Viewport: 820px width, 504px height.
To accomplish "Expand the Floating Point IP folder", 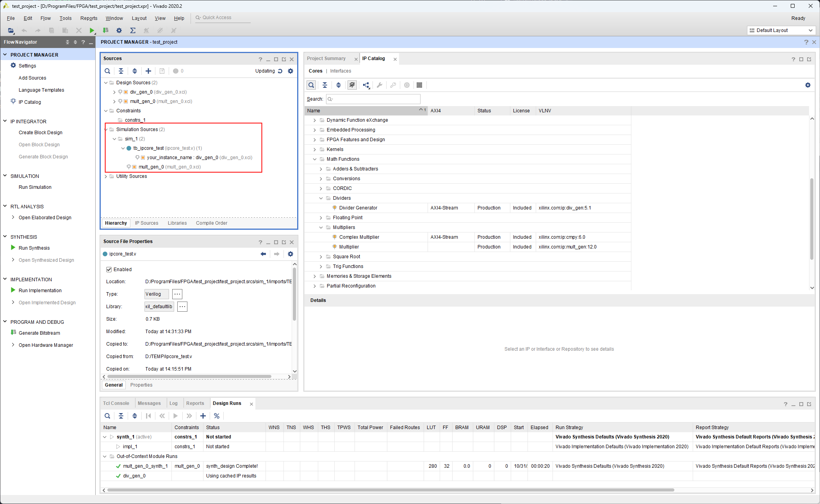I will point(321,218).
